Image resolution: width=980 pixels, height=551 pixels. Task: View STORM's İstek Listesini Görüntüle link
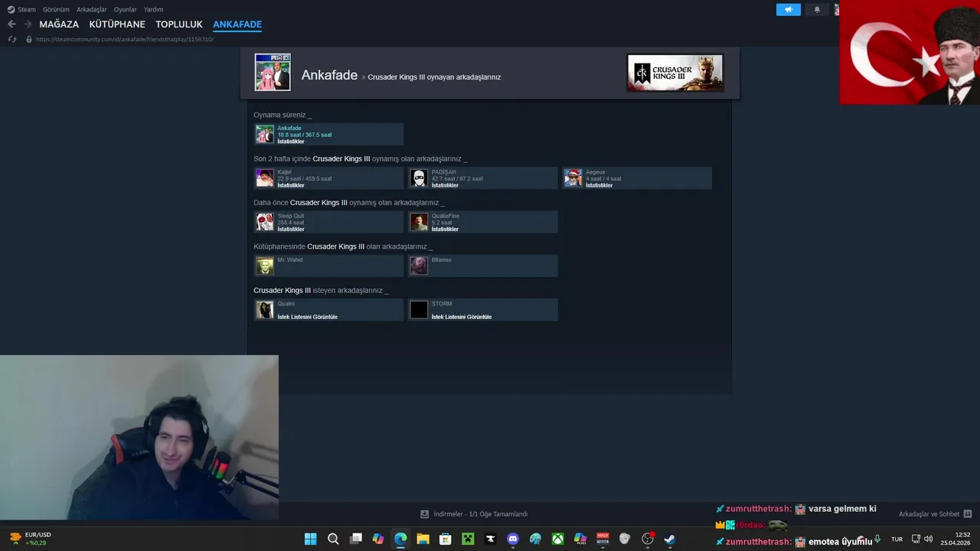click(461, 317)
